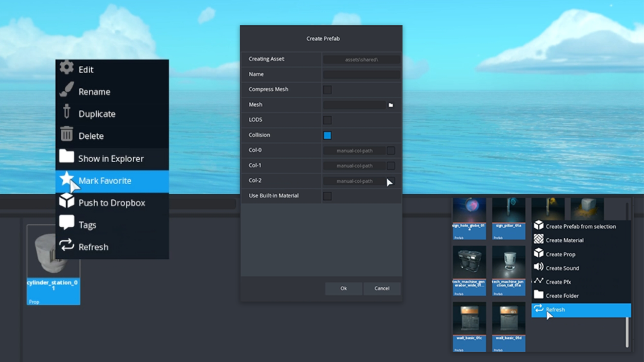Click the speaker icon for Create Sound

point(538,268)
